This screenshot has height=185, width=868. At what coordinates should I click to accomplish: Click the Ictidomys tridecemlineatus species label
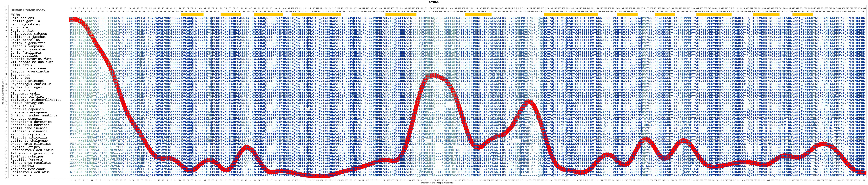(x=36, y=100)
